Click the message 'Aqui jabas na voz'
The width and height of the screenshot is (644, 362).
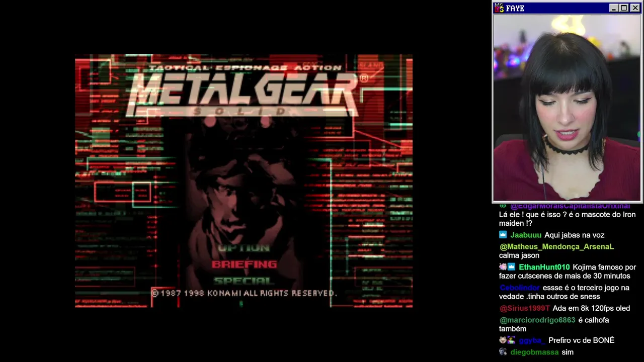pyautogui.click(x=575, y=235)
